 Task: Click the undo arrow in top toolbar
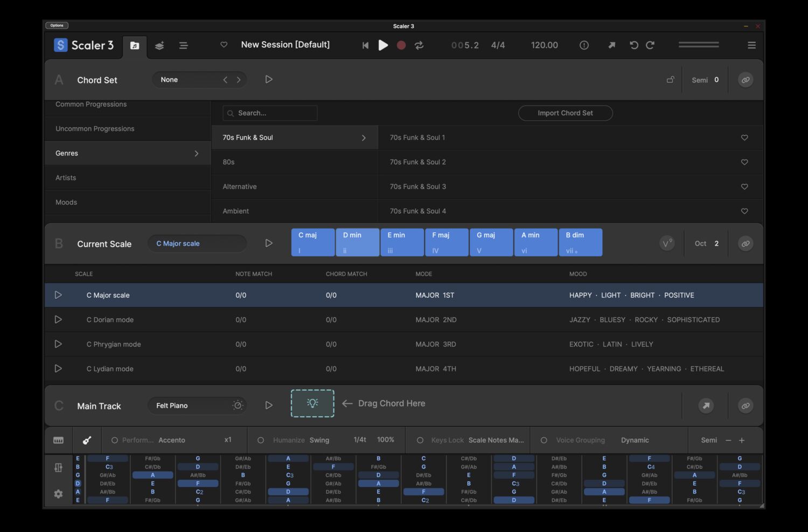[634, 45]
